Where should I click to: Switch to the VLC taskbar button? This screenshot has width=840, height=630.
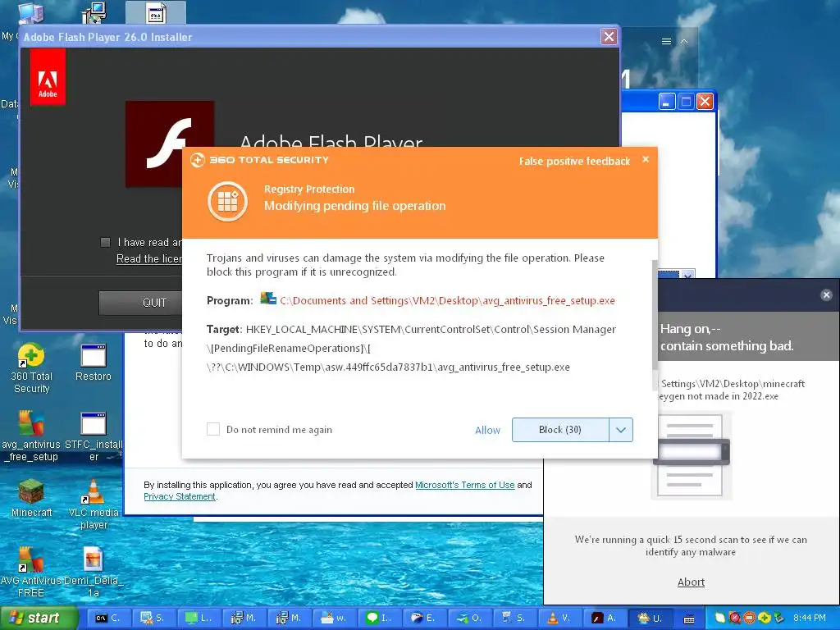click(559, 618)
